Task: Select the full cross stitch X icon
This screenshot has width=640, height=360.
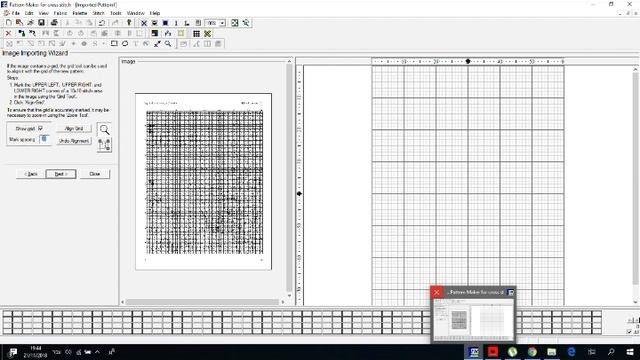Action: 144,23
